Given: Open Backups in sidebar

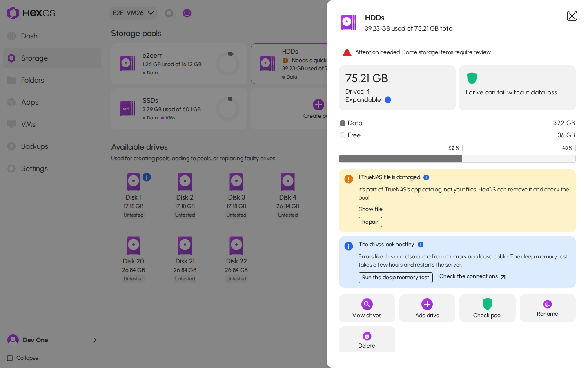Looking at the screenshot, I should pos(52,146).
